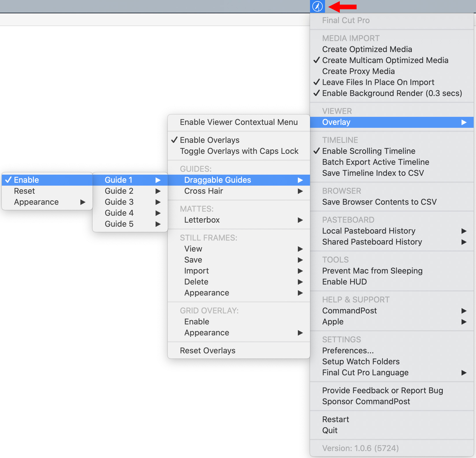Uncheck Enable Scrolling Timeline
This screenshot has width=476, height=458.
392,151
